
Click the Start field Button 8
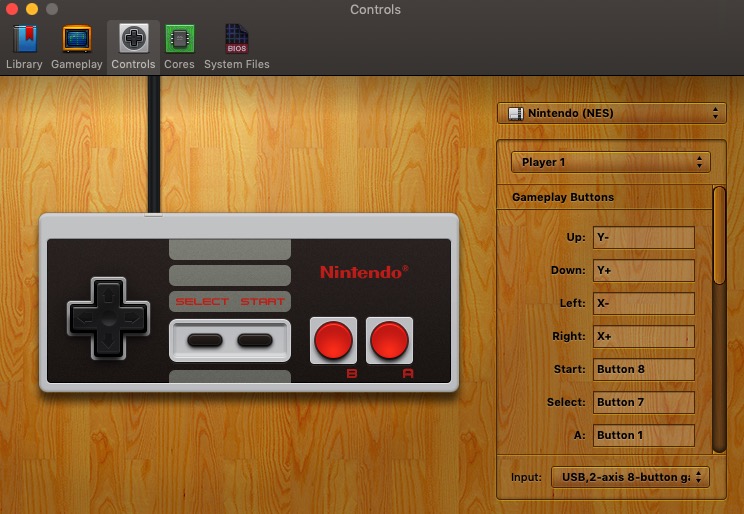(x=643, y=369)
